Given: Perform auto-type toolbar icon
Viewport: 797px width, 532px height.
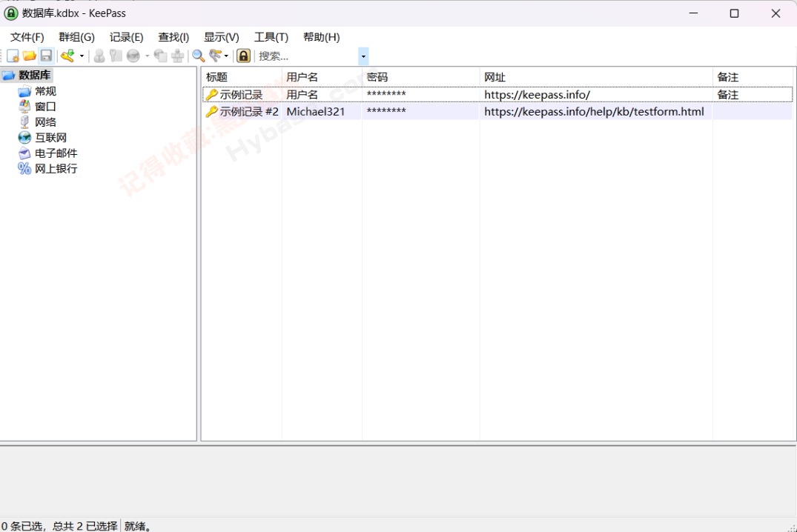Looking at the screenshot, I should click(x=177, y=56).
